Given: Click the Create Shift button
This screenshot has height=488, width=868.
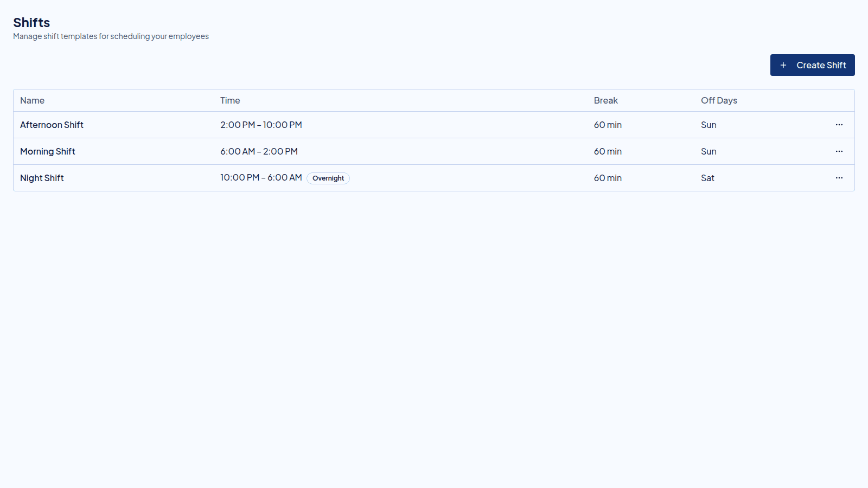Looking at the screenshot, I should tap(812, 65).
